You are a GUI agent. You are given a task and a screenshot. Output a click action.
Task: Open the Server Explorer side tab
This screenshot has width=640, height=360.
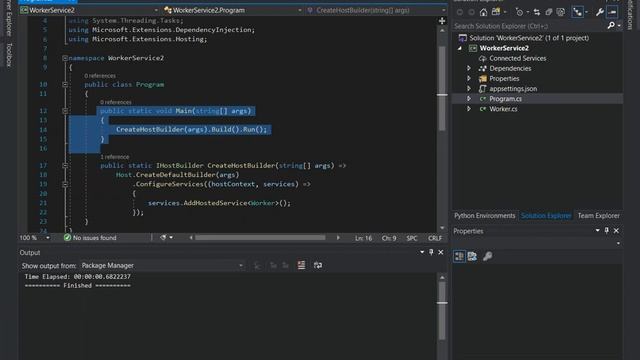[9, 17]
